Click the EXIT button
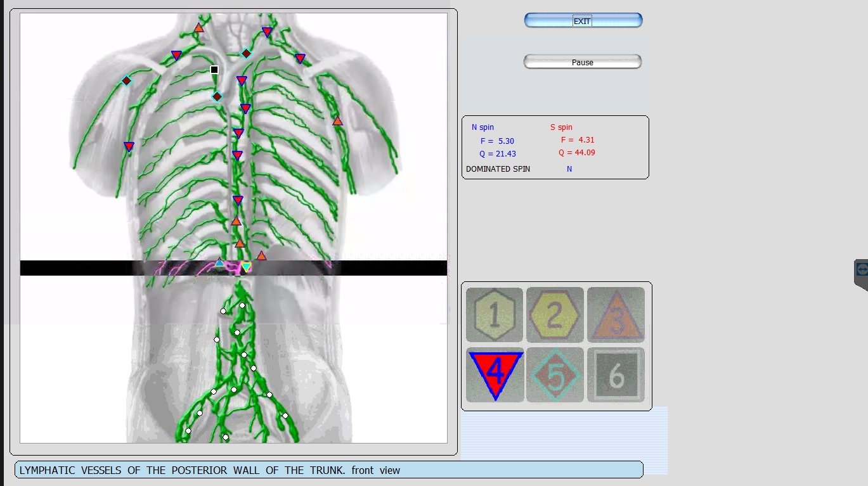This screenshot has height=486, width=868. point(583,21)
